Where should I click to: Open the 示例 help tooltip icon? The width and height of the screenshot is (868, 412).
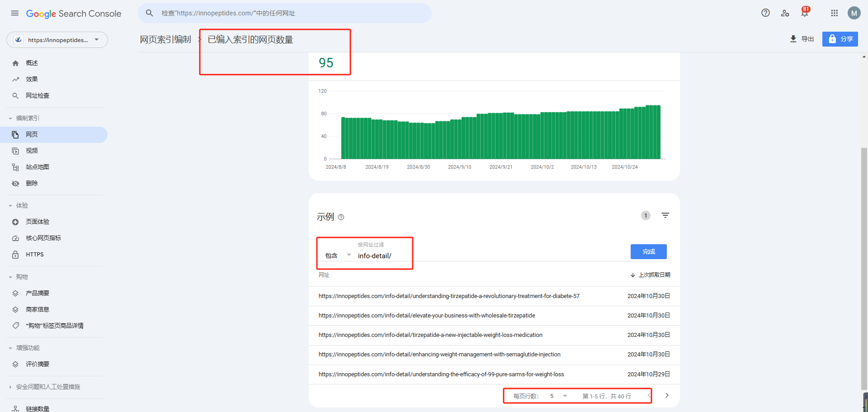(341, 217)
